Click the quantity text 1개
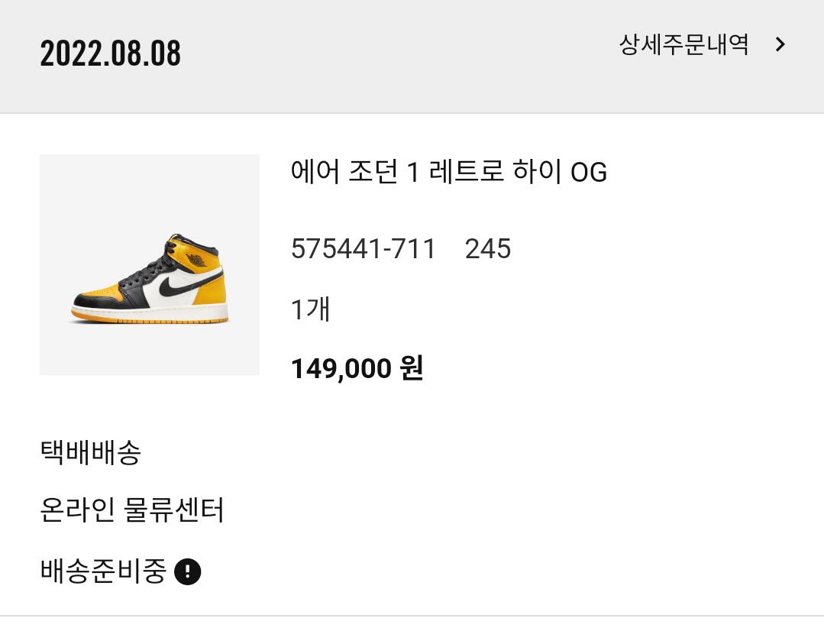 pyautogui.click(x=310, y=309)
